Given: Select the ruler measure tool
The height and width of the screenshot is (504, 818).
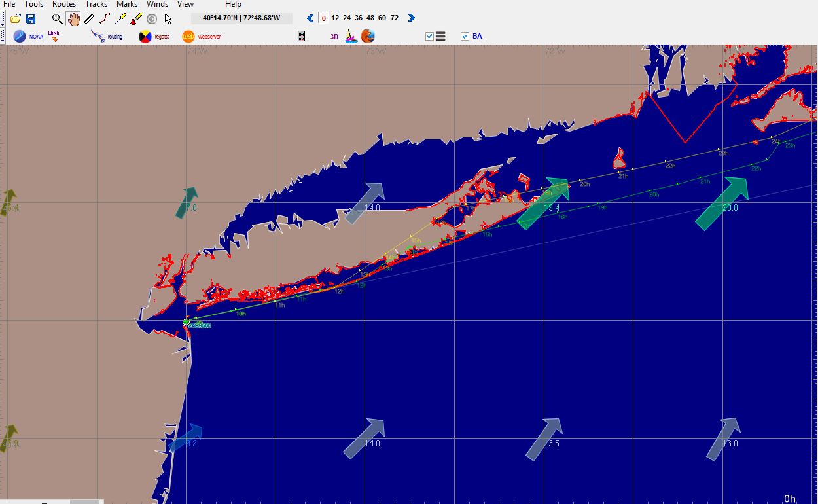Looking at the screenshot, I should click(x=89, y=19).
